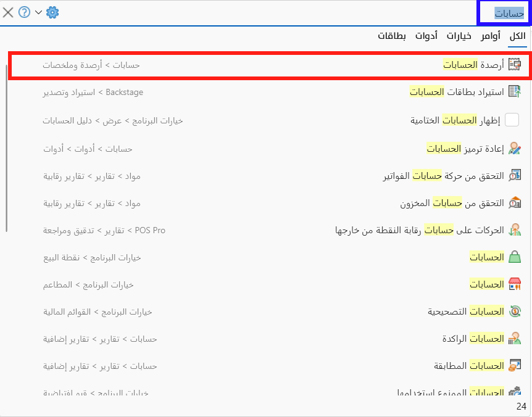Click the الحسابات التصحيحية icon
The width and height of the screenshot is (532, 417).
(x=514, y=312)
